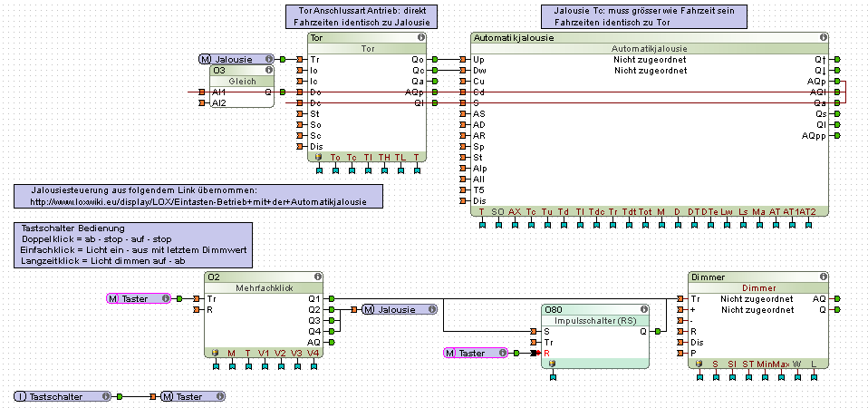Click green Qs output connector of Automatikjalousie

(x=837, y=113)
